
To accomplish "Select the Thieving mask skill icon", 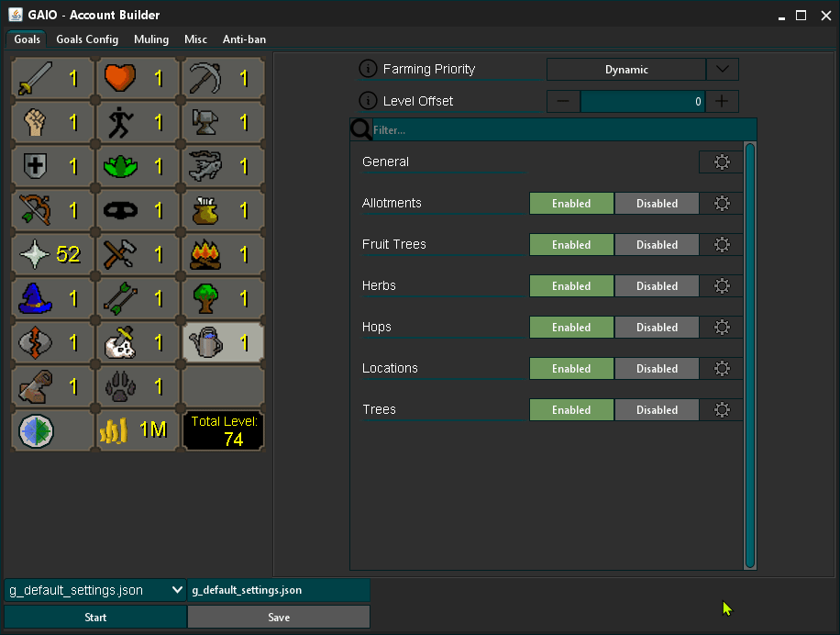I will tap(120, 210).
